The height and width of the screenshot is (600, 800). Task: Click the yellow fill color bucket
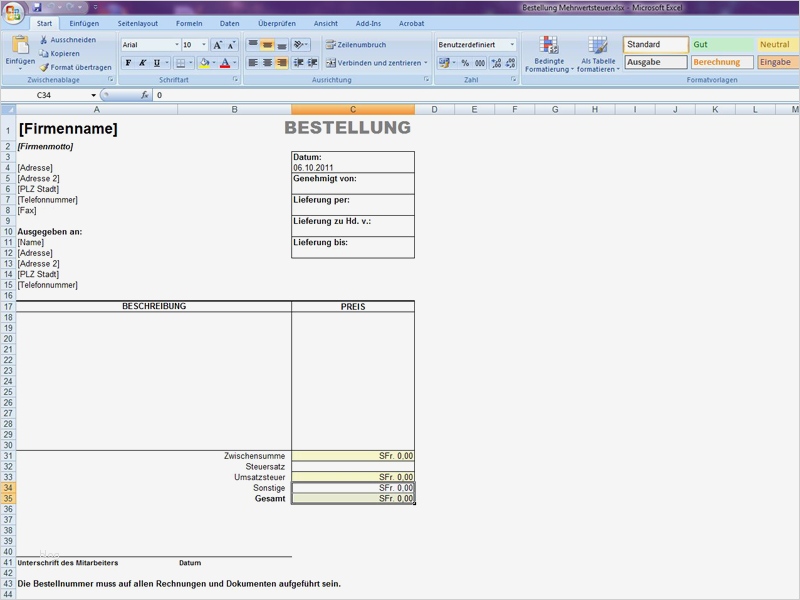[x=204, y=63]
